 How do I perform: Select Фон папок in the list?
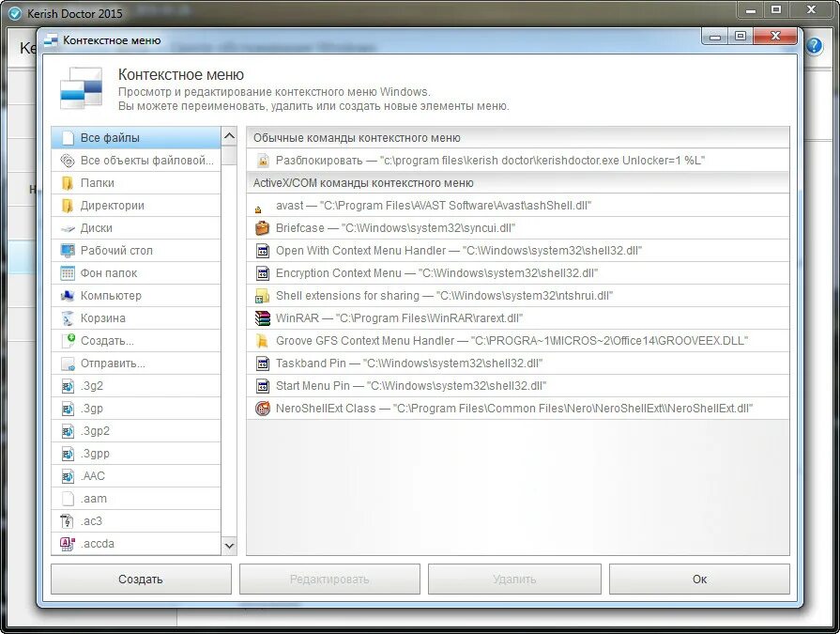tap(136, 272)
